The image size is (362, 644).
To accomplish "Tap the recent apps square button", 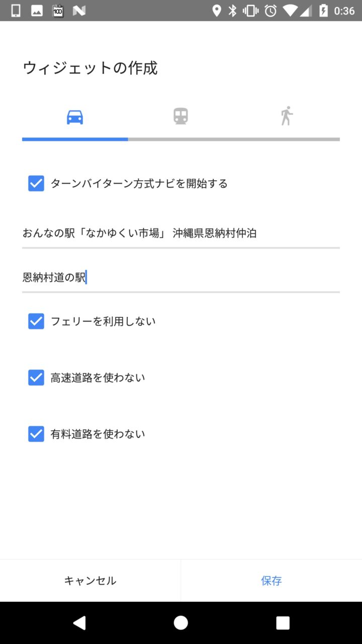I will tap(283, 623).
